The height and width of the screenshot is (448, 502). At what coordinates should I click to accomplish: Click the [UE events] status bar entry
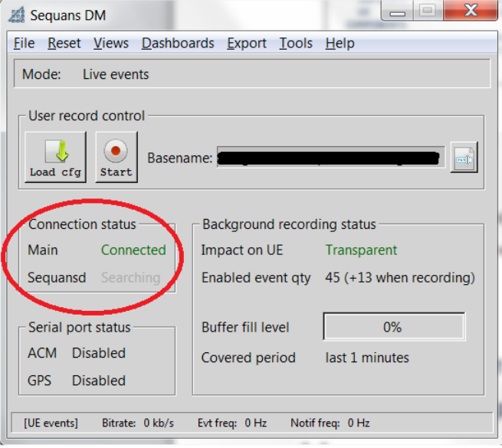click(51, 423)
